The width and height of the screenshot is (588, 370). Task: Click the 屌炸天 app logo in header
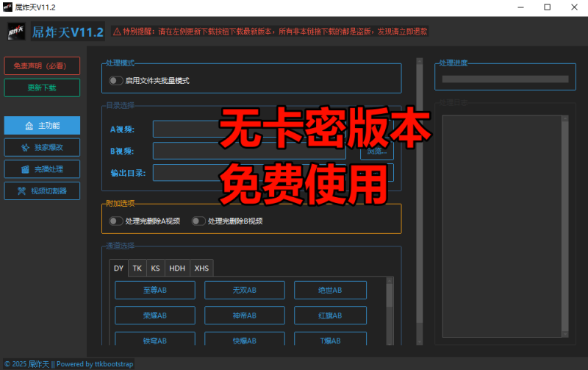point(16,32)
